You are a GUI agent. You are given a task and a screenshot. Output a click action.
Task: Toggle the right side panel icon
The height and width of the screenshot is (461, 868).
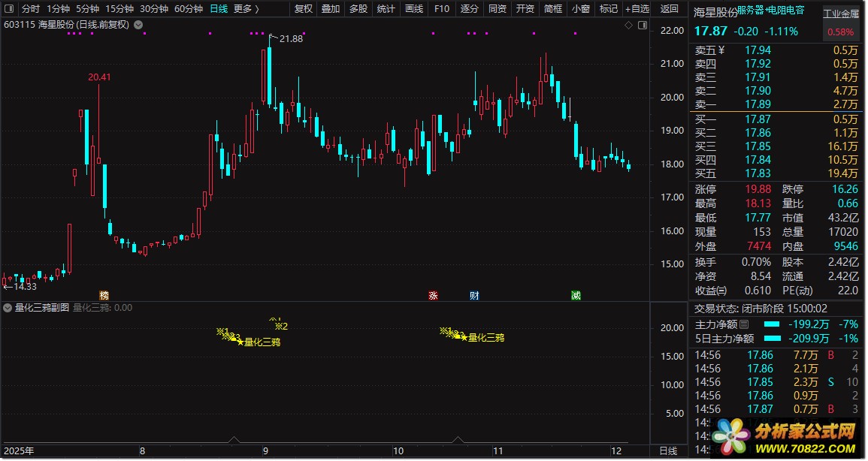(x=642, y=26)
